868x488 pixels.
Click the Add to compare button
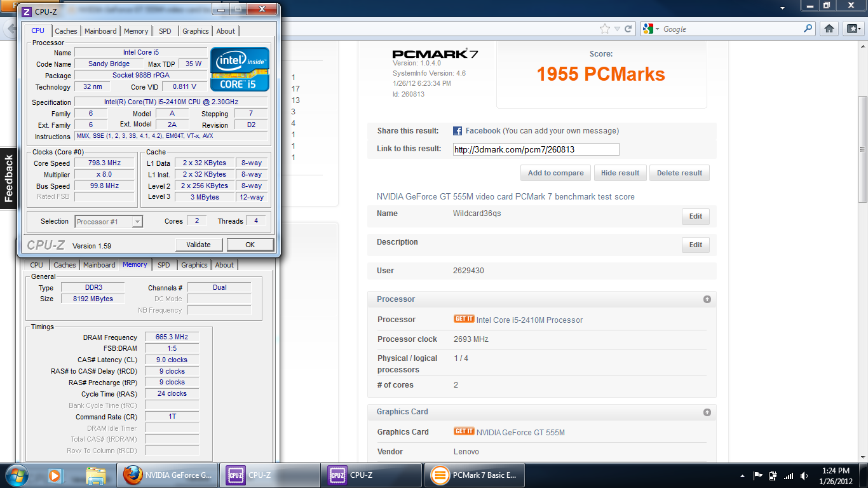[555, 173]
